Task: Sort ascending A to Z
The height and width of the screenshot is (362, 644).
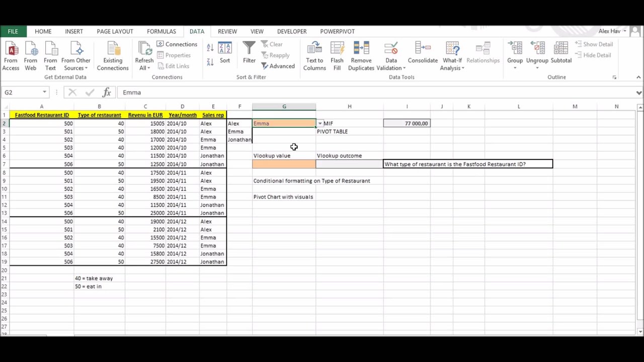Action: [210, 47]
